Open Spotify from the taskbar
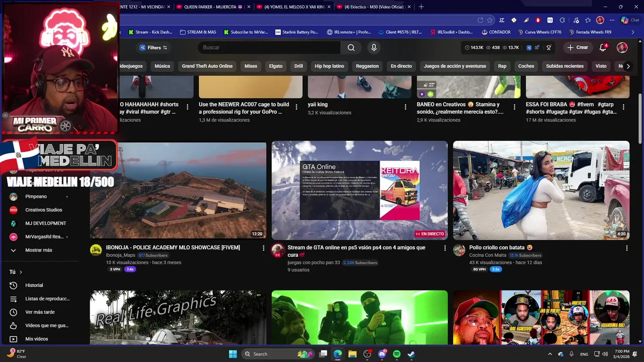 tap(396, 354)
